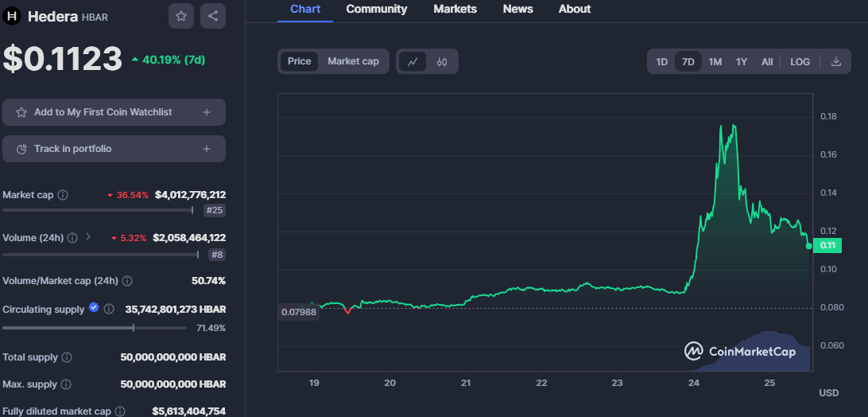Click the 0.07988 opening price label
Image resolution: width=868 pixels, height=417 pixels.
click(299, 312)
